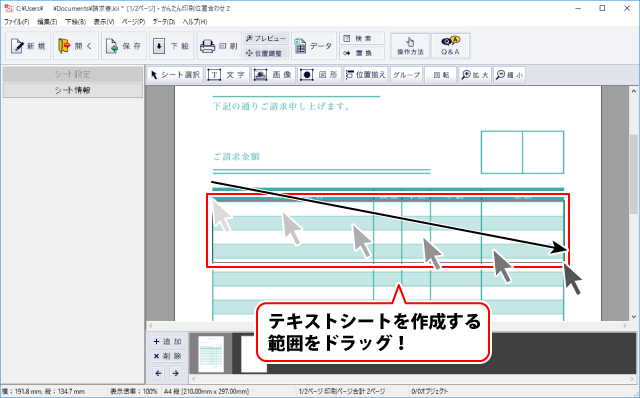Open the データ(D) menu

click(164, 22)
